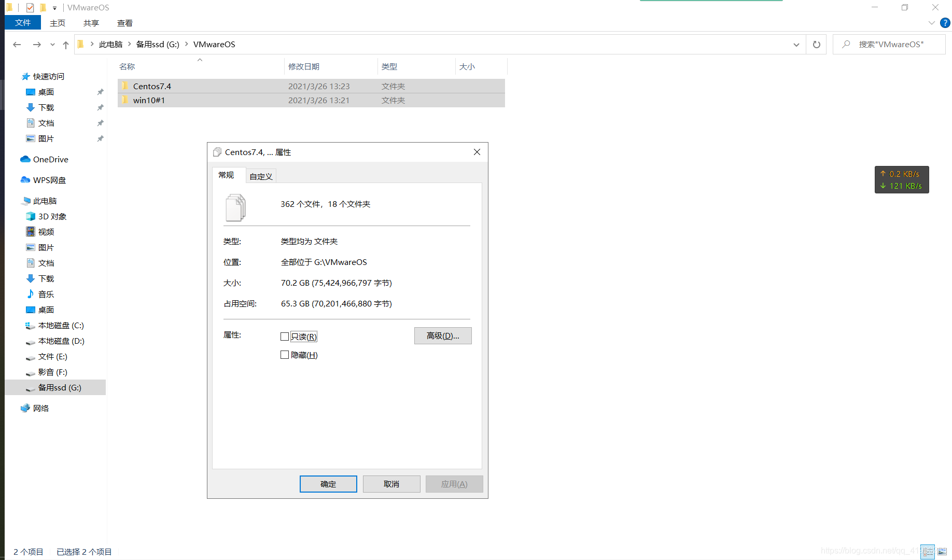
Task: Select the win10#1 folder row
Action: click(311, 100)
